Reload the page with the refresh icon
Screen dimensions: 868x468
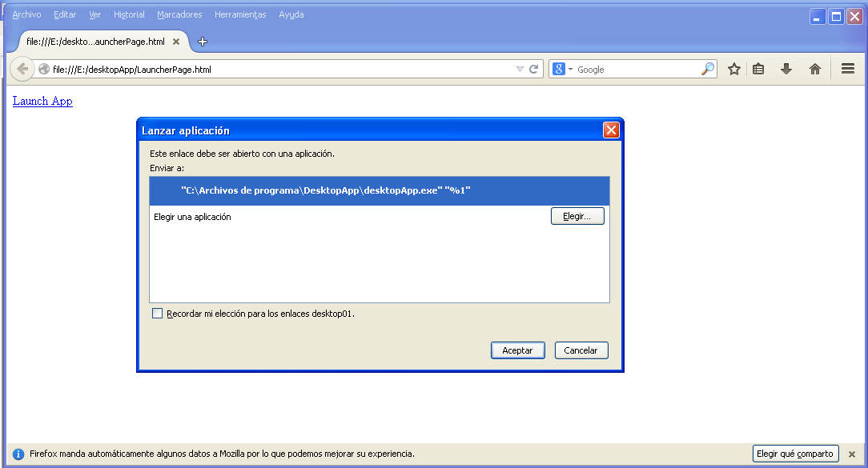click(x=535, y=69)
